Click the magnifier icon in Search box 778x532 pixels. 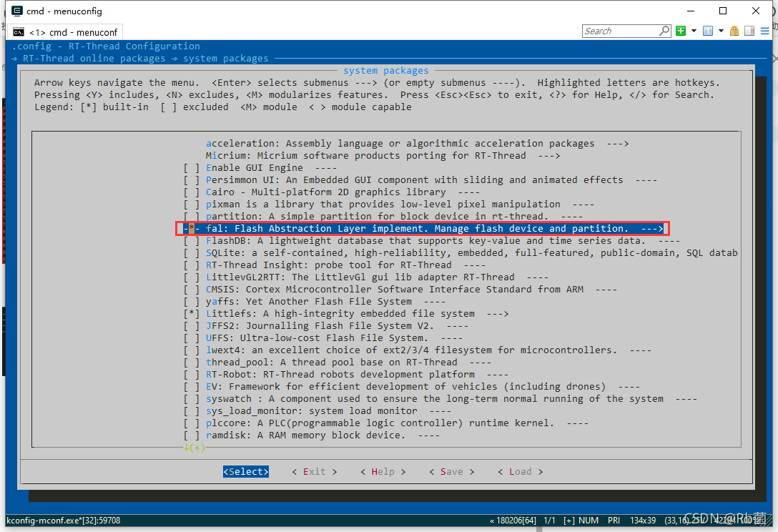click(x=664, y=31)
